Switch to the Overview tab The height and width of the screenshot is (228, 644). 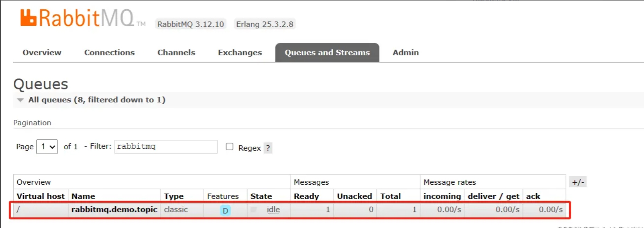click(42, 52)
